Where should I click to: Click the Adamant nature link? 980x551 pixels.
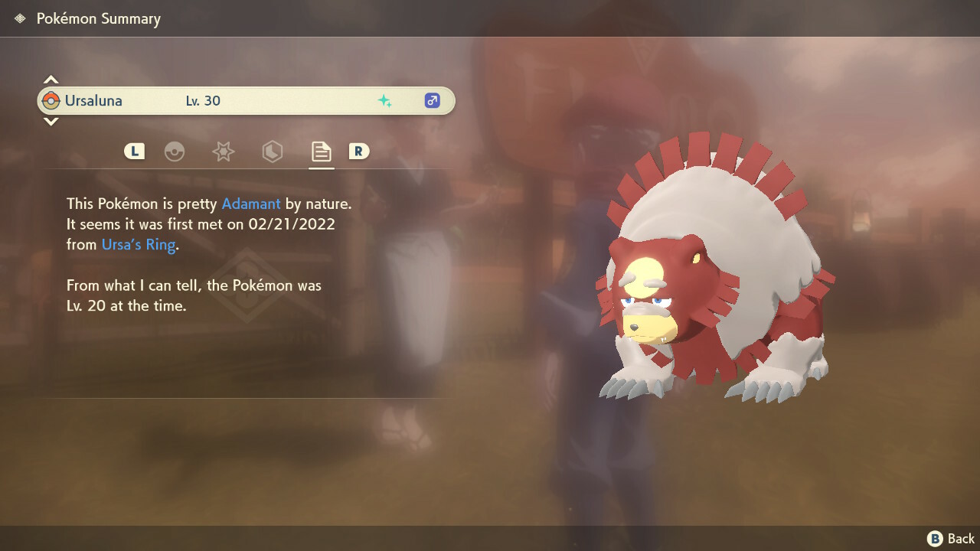point(251,204)
